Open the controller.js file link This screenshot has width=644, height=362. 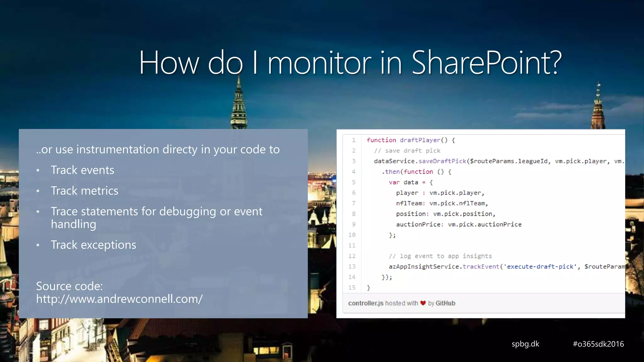click(366, 303)
